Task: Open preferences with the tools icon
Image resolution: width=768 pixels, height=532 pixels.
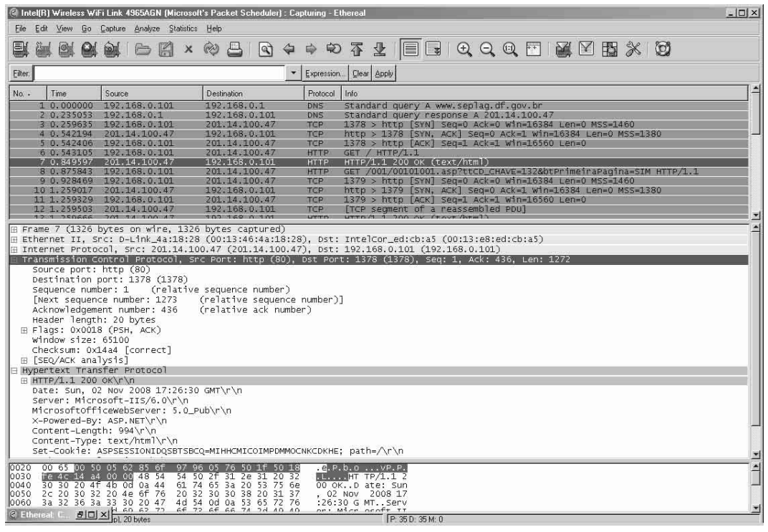Action: (633, 49)
